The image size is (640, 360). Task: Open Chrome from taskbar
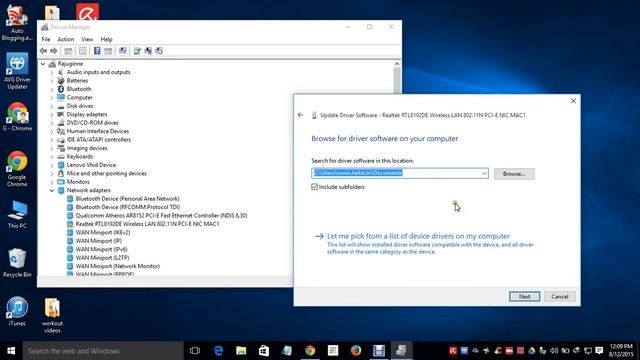(310, 351)
